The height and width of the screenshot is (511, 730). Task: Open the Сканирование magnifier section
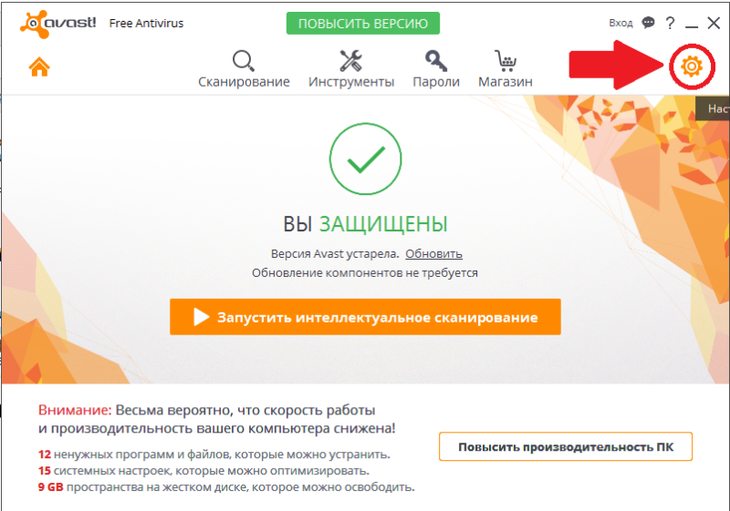pos(244,69)
